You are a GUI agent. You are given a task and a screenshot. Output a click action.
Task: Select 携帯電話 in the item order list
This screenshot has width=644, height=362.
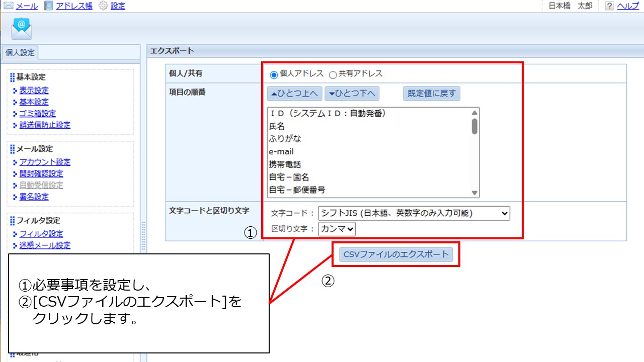369,164
